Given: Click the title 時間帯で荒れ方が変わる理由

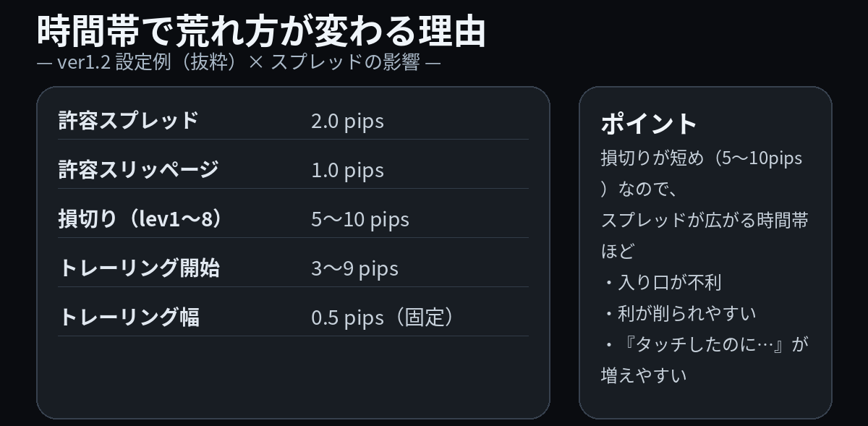Looking at the screenshot, I should [x=261, y=31].
